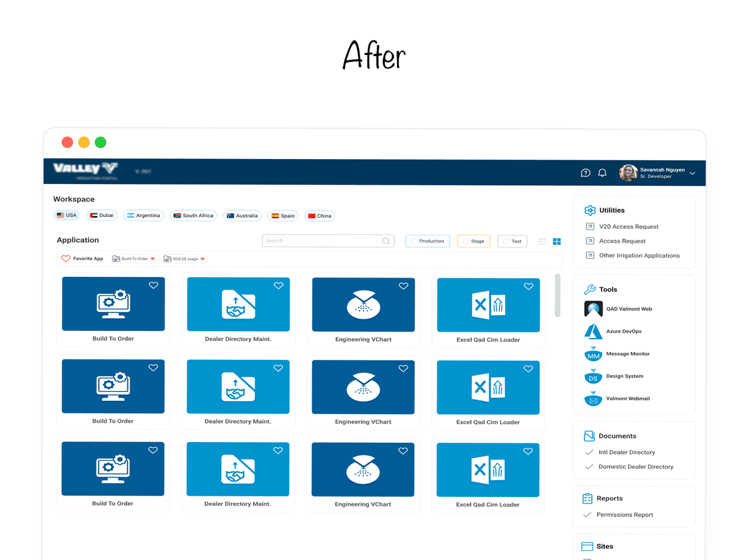This screenshot has height=560, width=748.
Task: Select the Spain workspace
Action: 283,216
